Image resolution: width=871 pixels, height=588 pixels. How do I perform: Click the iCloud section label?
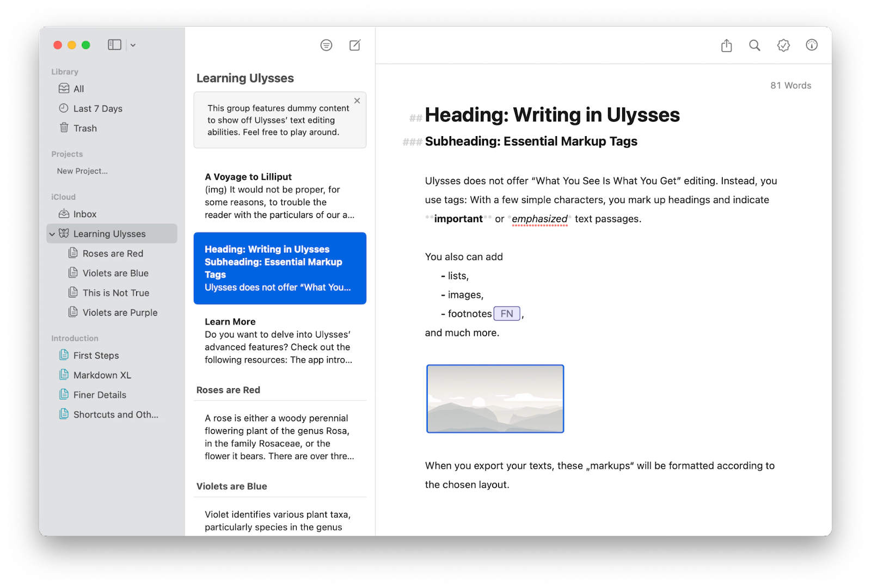coord(63,197)
